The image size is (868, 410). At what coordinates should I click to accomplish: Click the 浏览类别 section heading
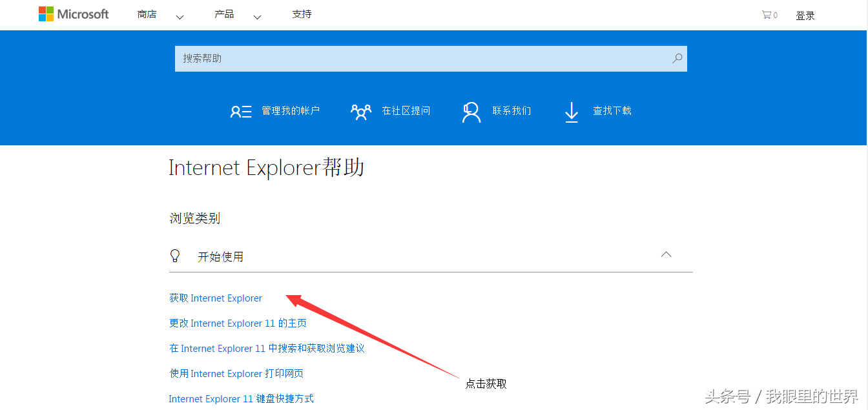pos(194,218)
